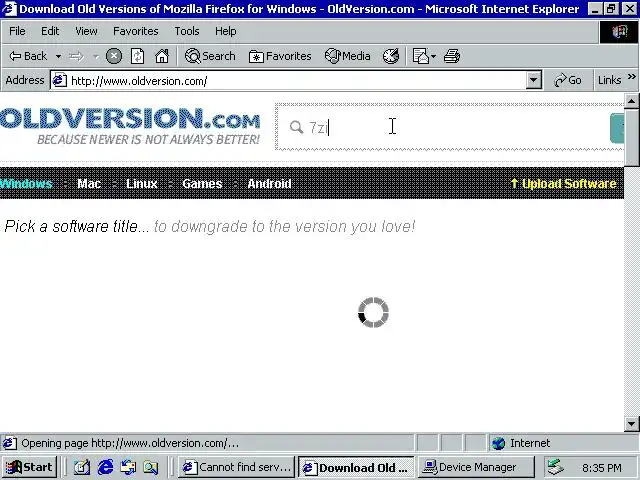The height and width of the screenshot is (480, 640).
Task: Select the Android category tab
Action: click(x=269, y=184)
